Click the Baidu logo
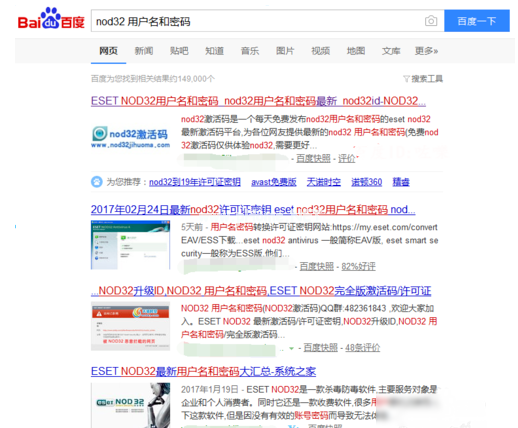The image size is (518, 428). [x=51, y=19]
